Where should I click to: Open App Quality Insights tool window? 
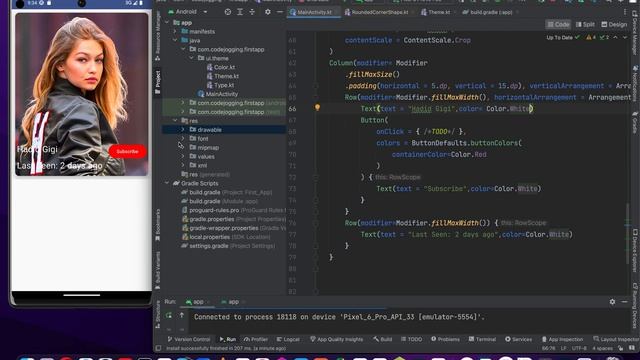tap(336, 339)
